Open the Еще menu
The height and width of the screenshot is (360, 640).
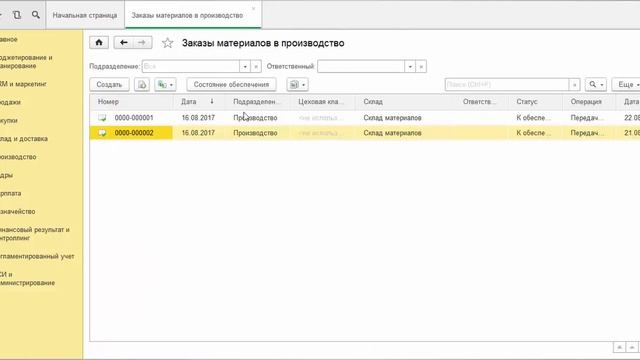pos(626,84)
